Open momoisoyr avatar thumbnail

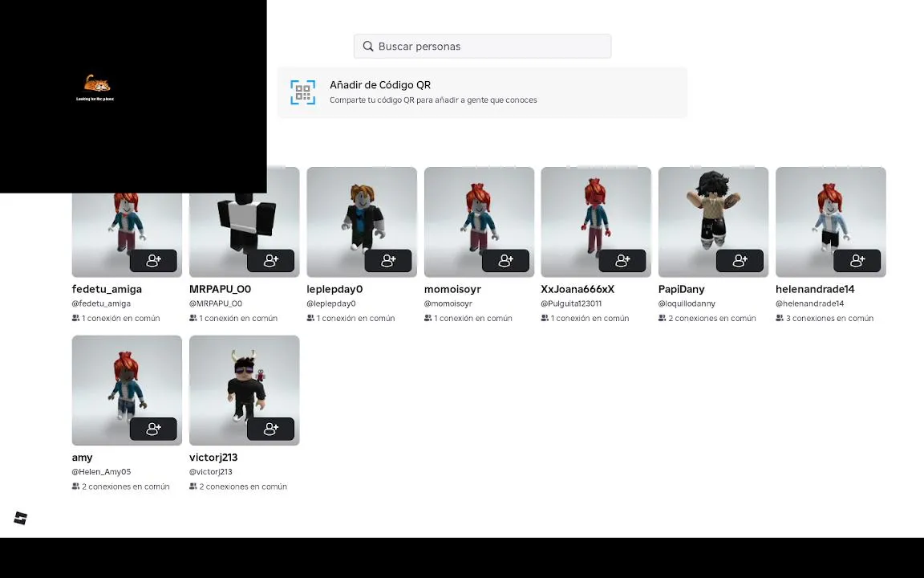point(479,222)
